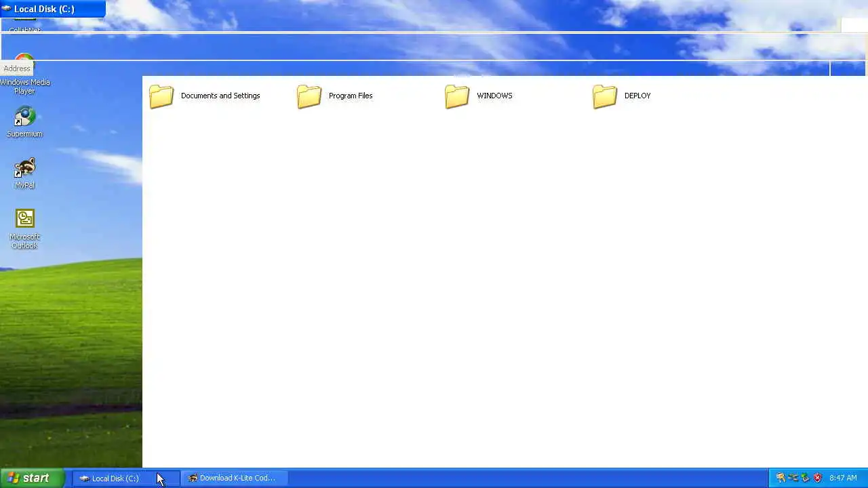Switch to Download K-Lite Codec taskbar button
The width and height of the screenshot is (868, 488).
pyautogui.click(x=234, y=478)
